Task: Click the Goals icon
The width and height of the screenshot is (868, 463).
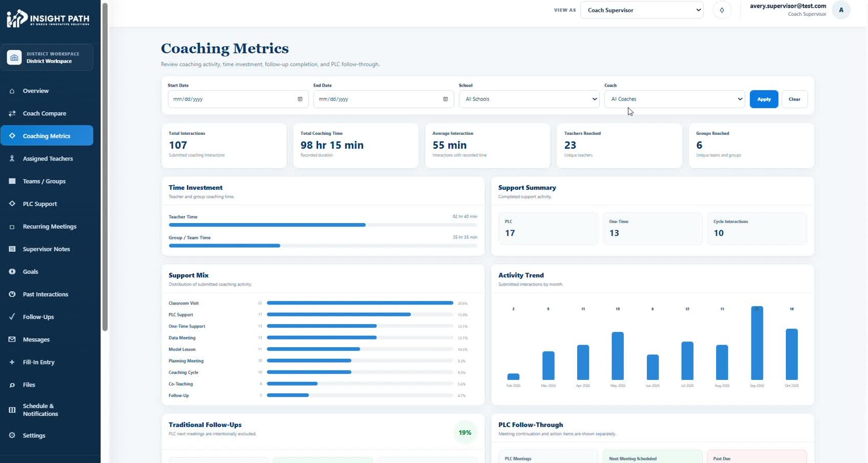Action: click(x=12, y=272)
